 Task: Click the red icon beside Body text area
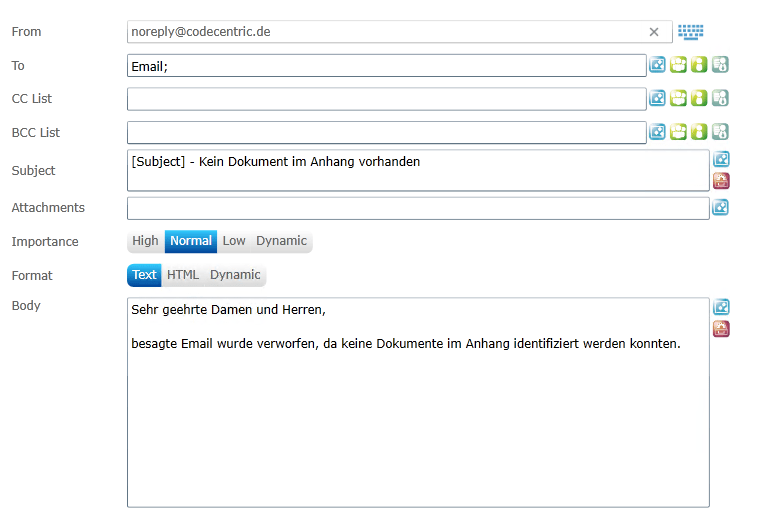[721, 329]
